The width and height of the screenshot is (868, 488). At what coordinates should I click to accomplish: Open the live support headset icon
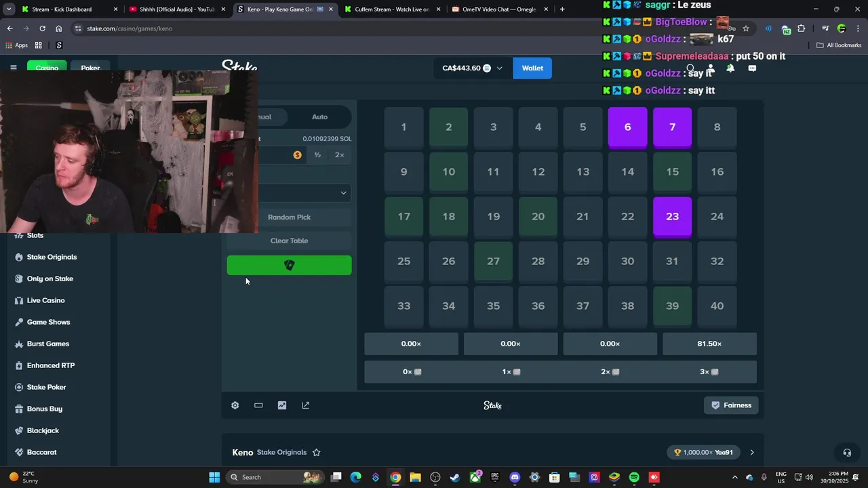coord(847,453)
